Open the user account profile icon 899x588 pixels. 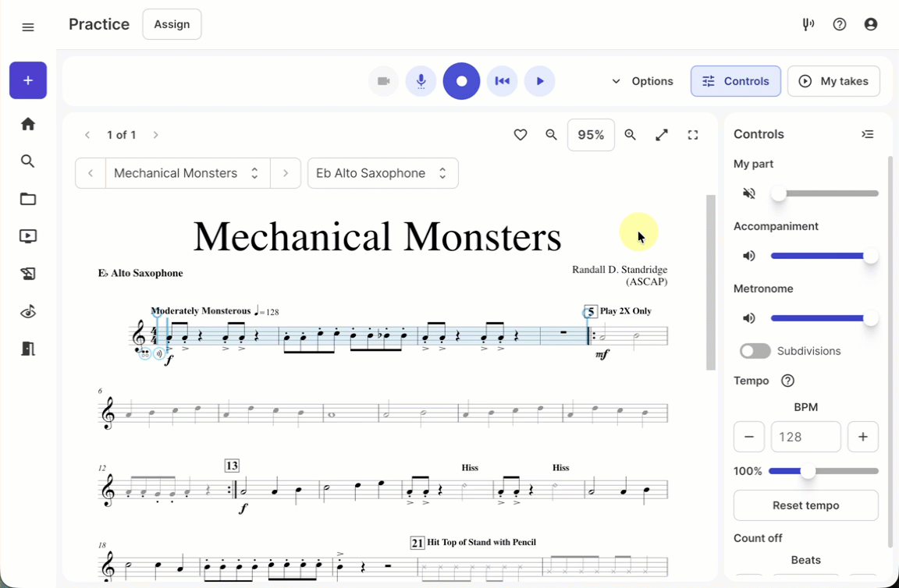click(x=870, y=24)
